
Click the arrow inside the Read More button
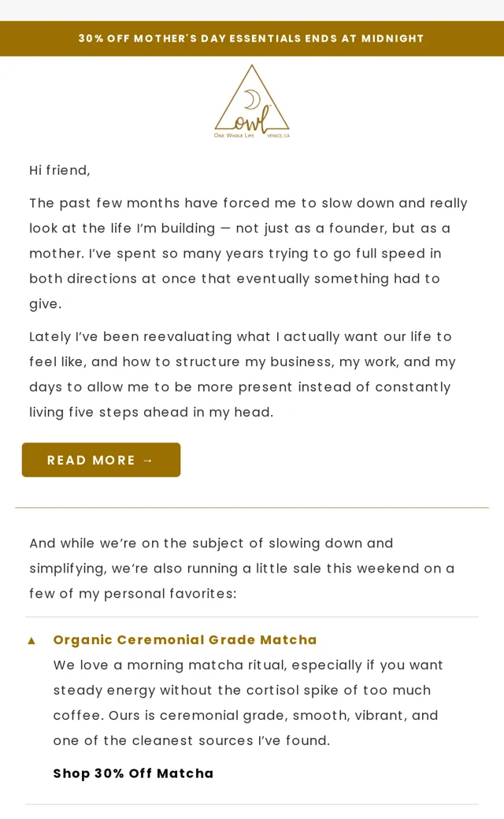[148, 460]
